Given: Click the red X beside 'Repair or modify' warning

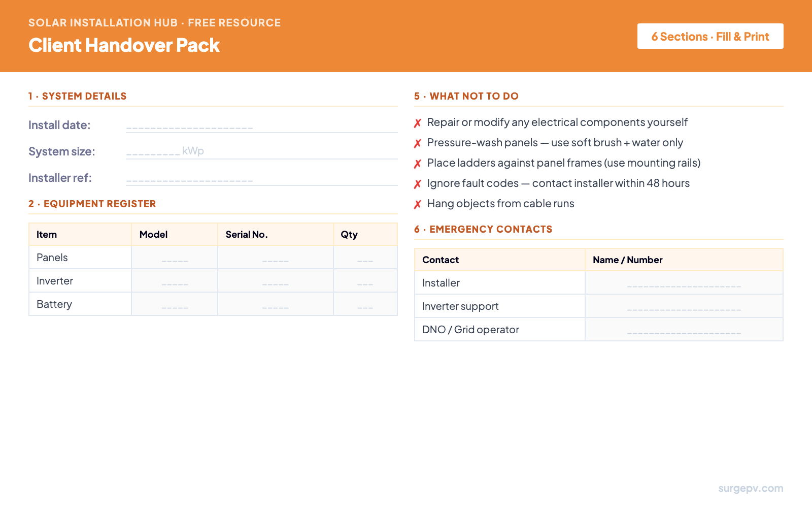Looking at the screenshot, I should pos(417,122).
